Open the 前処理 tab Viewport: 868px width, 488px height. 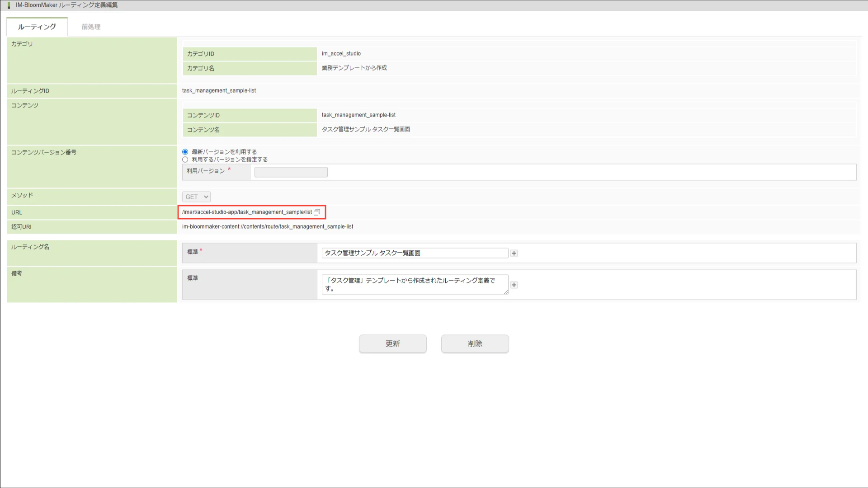point(91,27)
